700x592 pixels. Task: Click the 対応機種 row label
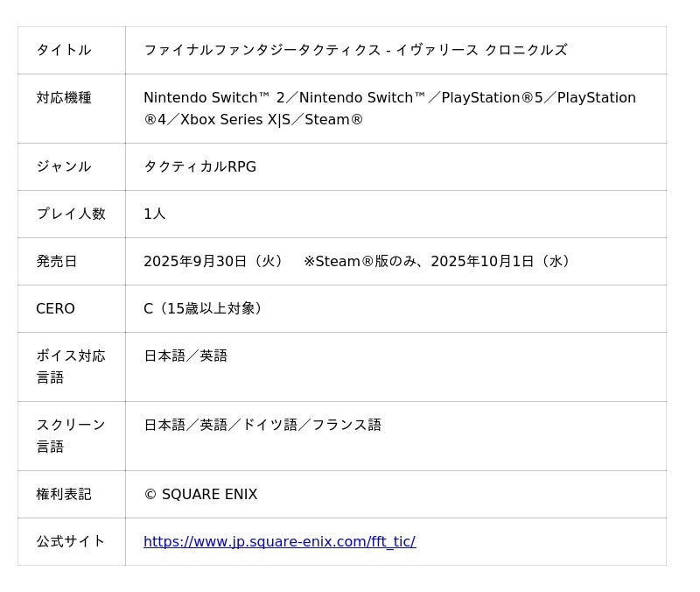pos(63,97)
